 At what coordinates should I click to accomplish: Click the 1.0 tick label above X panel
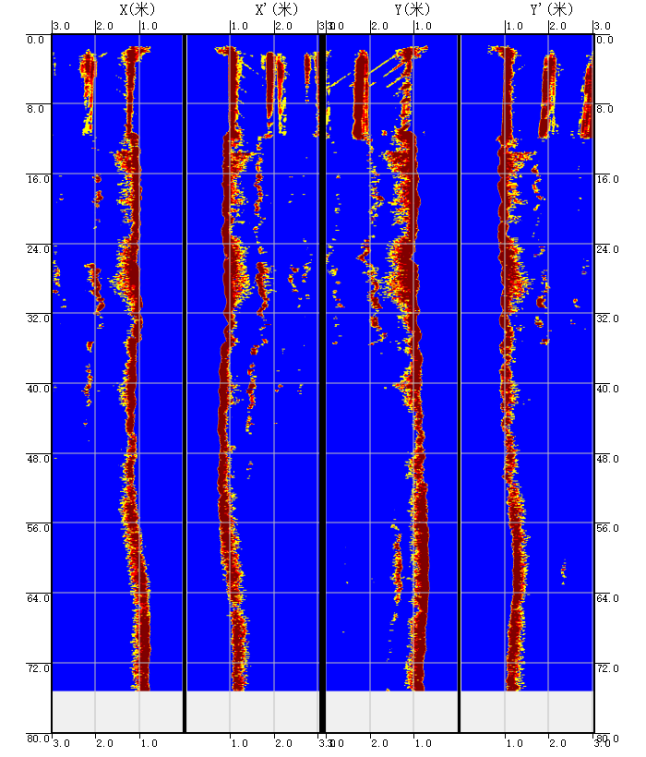(149, 26)
